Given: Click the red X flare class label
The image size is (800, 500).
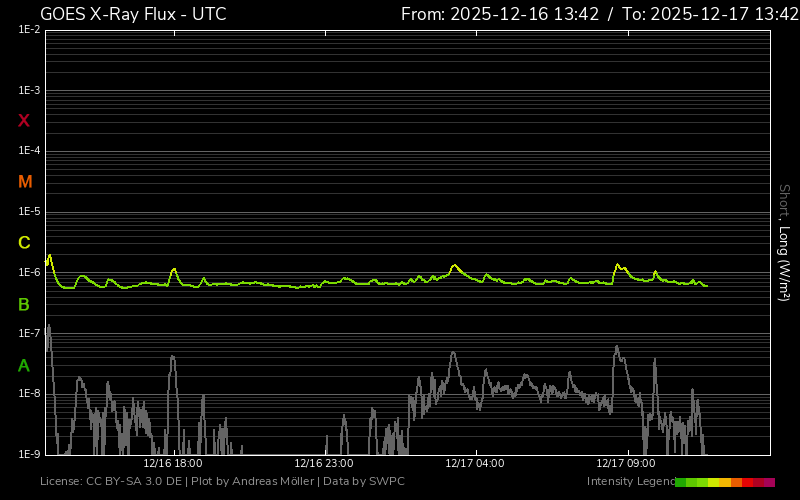Looking at the screenshot, I should point(24,121).
